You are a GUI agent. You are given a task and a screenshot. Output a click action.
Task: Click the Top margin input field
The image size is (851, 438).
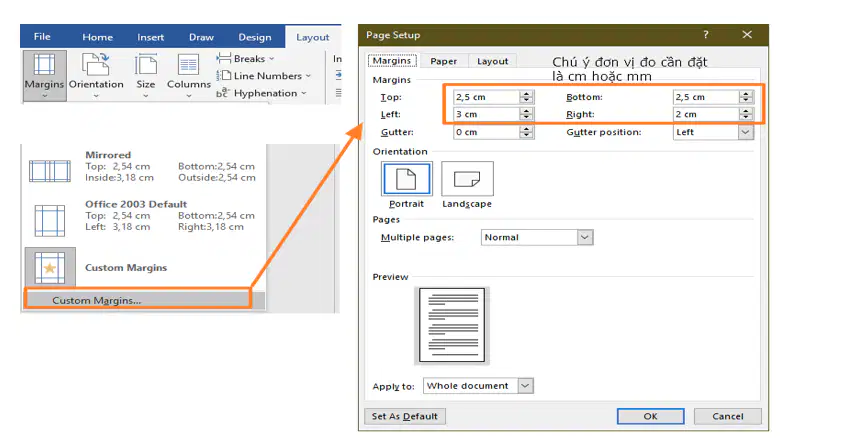pyautogui.click(x=486, y=97)
